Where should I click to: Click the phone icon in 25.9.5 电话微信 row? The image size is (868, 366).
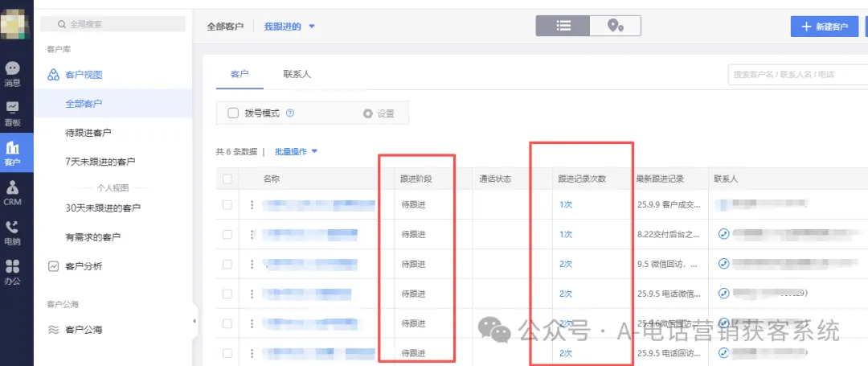pos(723,293)
